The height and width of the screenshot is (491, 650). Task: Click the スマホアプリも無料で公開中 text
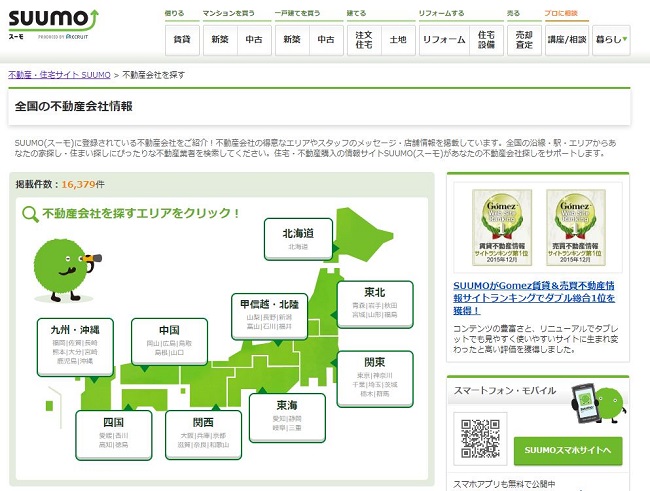point(504,484)
